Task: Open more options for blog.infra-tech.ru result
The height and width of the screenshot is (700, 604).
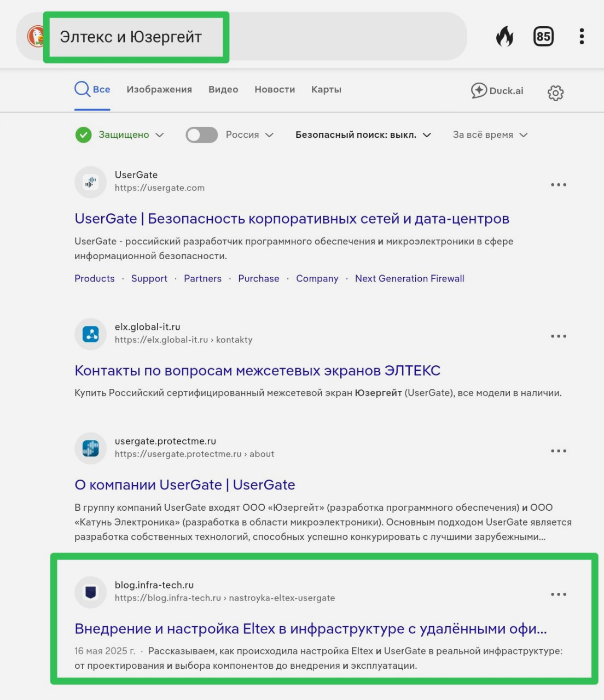Action: [558, 594]
